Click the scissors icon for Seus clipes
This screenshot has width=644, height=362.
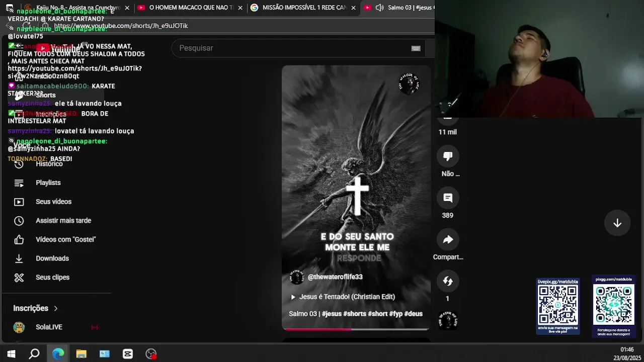pos(19,278)
